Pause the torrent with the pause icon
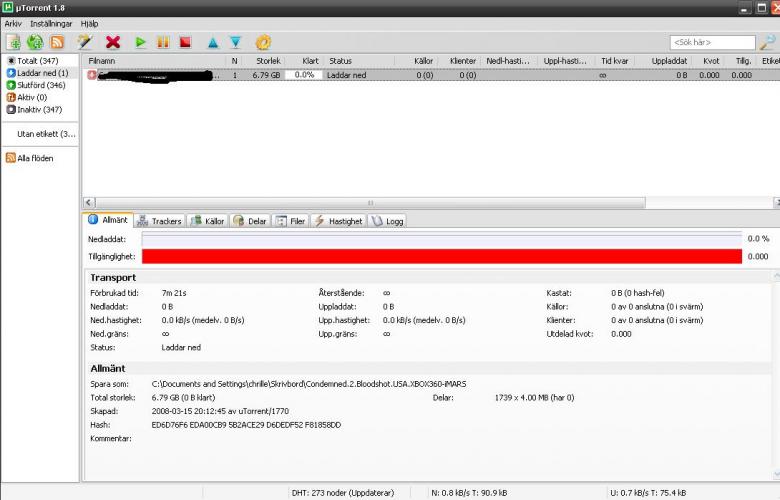 tap(163, 42)
